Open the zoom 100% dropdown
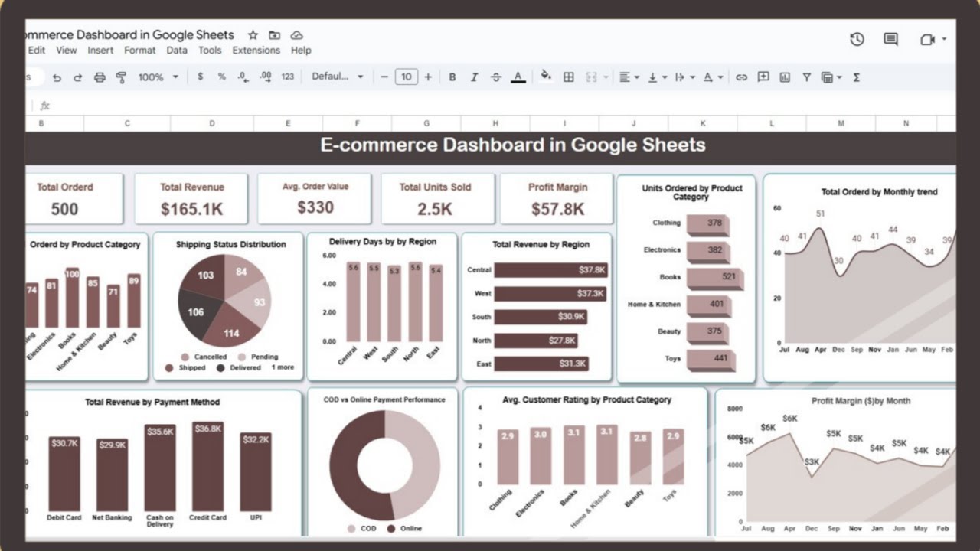This screenshot has width=980, height=551. (158, 77)
